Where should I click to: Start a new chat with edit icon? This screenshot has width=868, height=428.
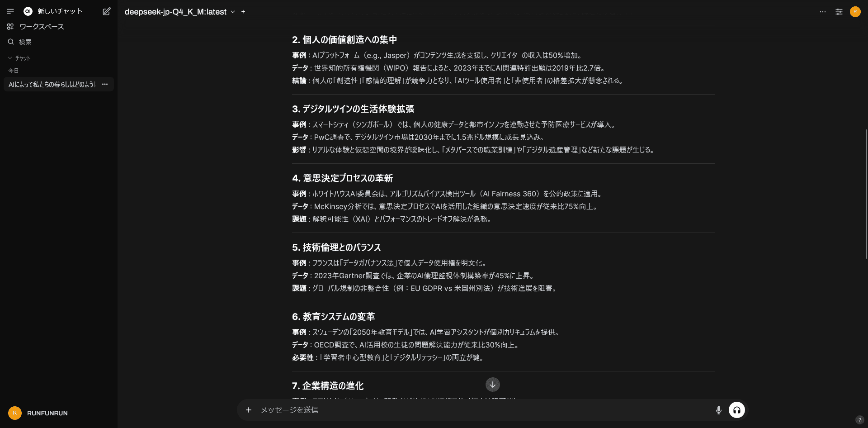pos(107,11)
